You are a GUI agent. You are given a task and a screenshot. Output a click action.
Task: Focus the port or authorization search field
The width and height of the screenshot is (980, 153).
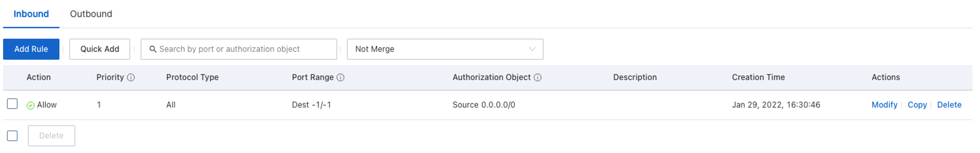243,49
